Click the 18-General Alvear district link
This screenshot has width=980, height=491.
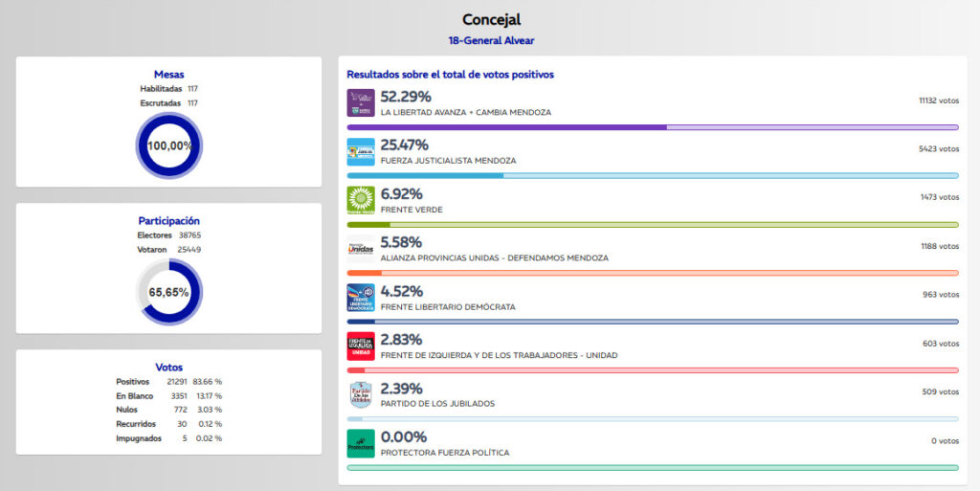click(491, 40)
